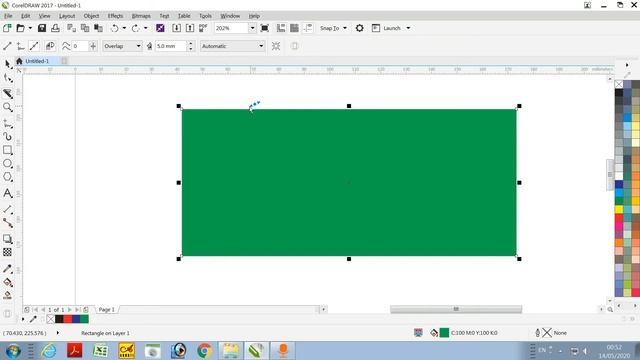Activate the Zoom magnifier tool
The height and width of the screenshot is (360, 640).
tap(8, 107)
